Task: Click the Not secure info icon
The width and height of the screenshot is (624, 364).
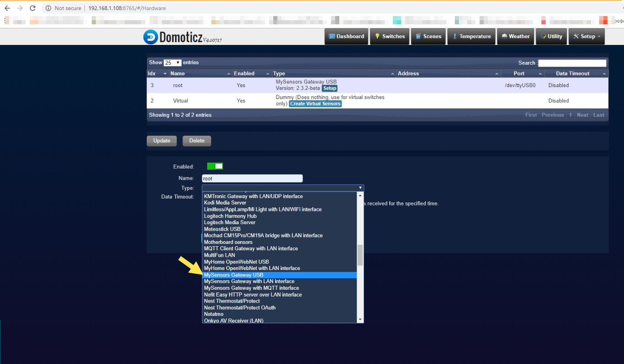Action: [48, 8]
